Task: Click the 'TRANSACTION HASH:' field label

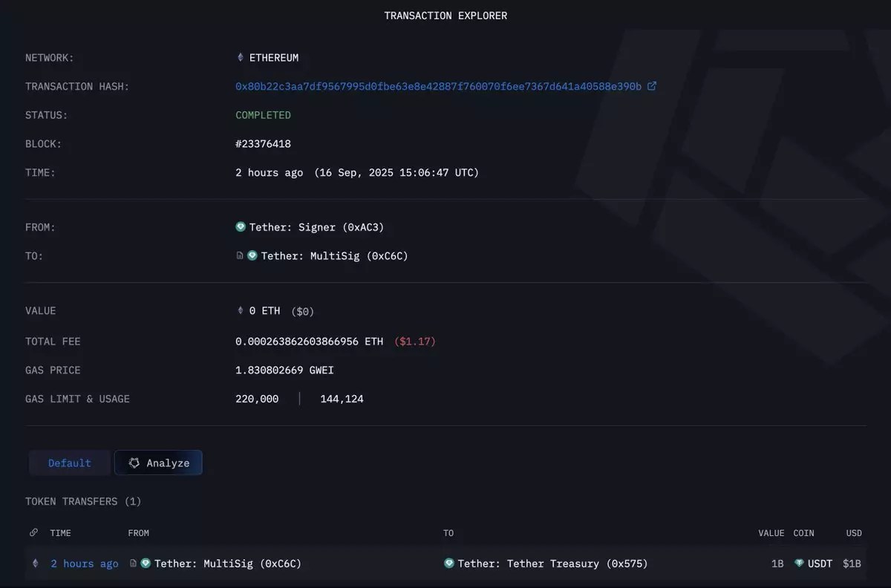Action: point(77,86)
